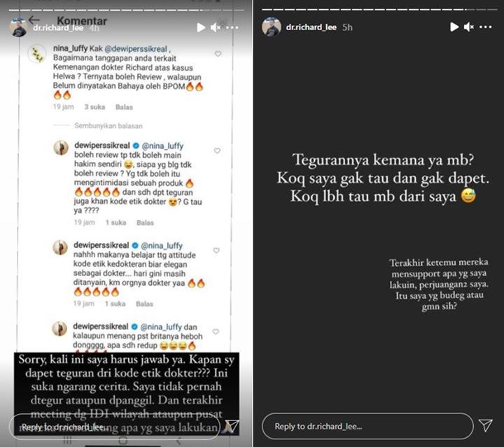Open three-dot menu on right story
This screenshot has width=504, height=447.
coord(485,27)
